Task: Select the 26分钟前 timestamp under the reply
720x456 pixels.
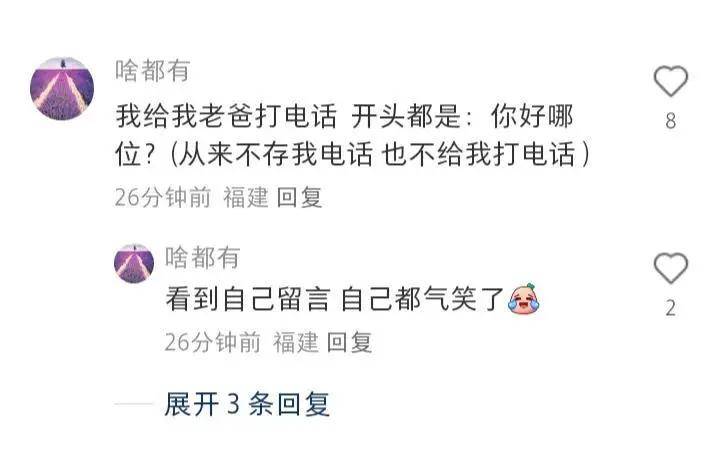Action: tap(213, 342)
